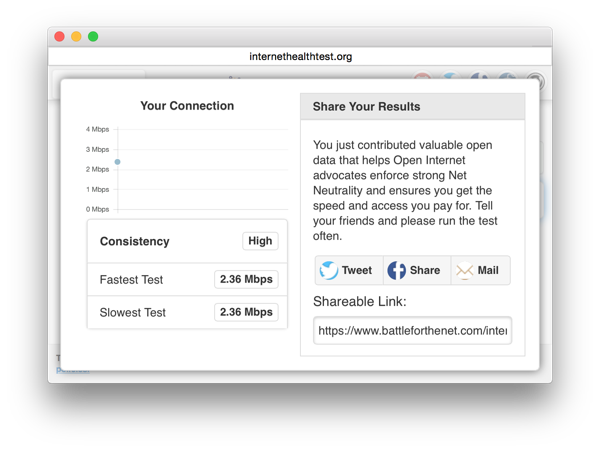Click the internethealthtest.org address bar
600x451 pixels.
pos(300,57)
